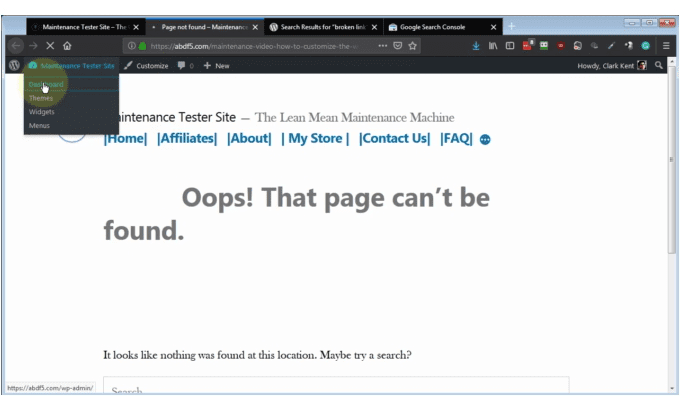Stop page loading with the X button
Screen dimensions: 680x396
pyautogui.click(x=50, y=46)
